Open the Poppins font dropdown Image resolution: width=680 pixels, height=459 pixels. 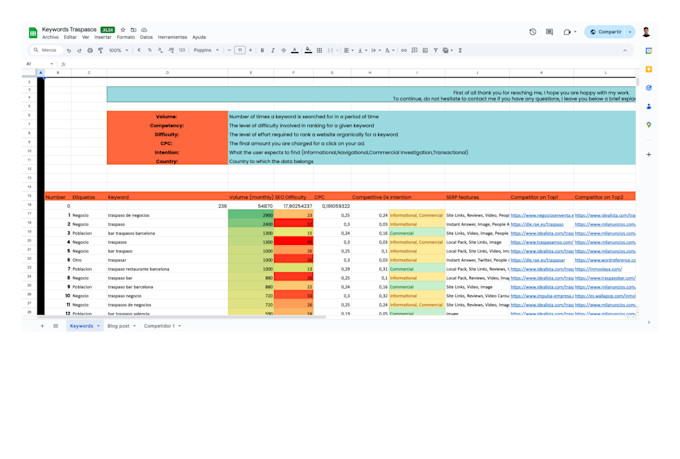pos(206,50)
